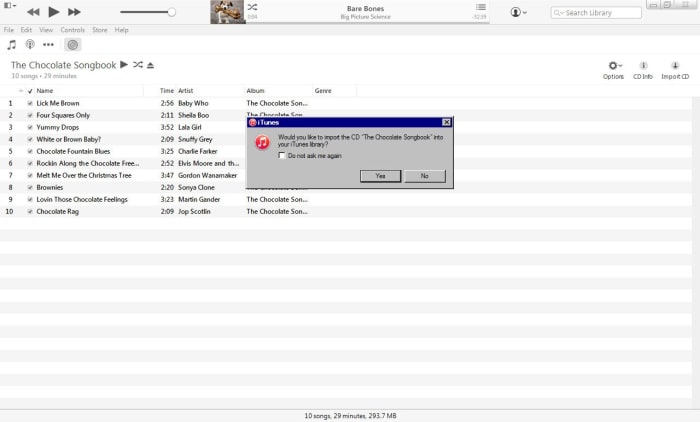Uncheck the Brownies track
700x422 pixels.
pyautogui.click(x=30, y=188)
